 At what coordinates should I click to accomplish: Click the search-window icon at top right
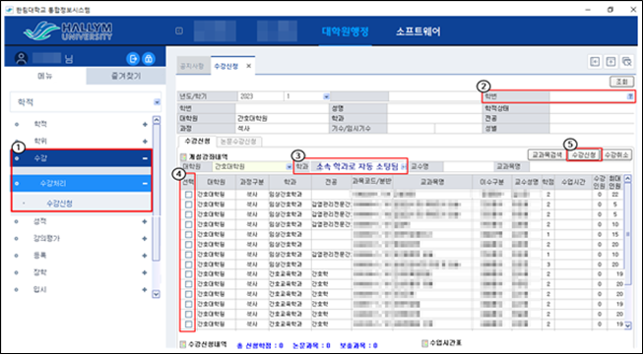626,62
